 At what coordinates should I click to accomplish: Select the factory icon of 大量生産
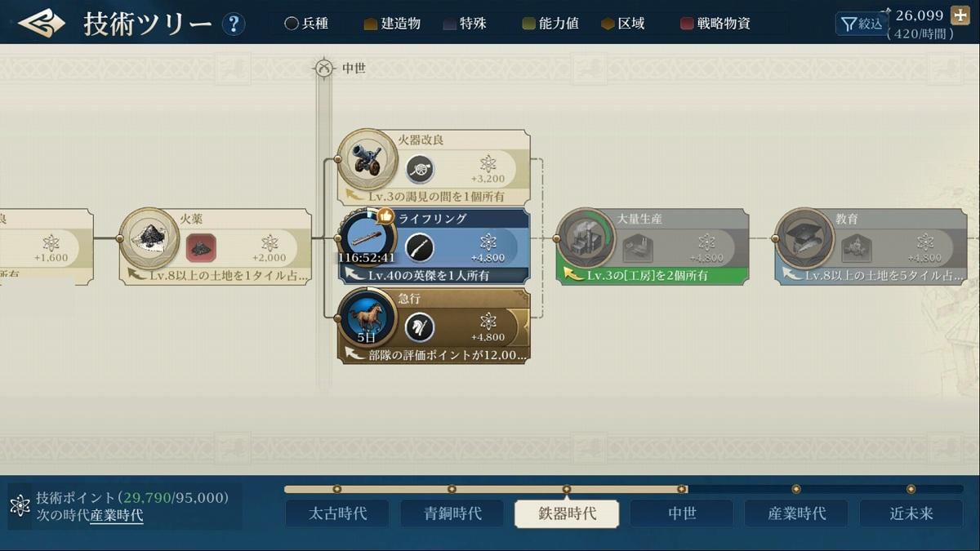click(x=586, y=238)
